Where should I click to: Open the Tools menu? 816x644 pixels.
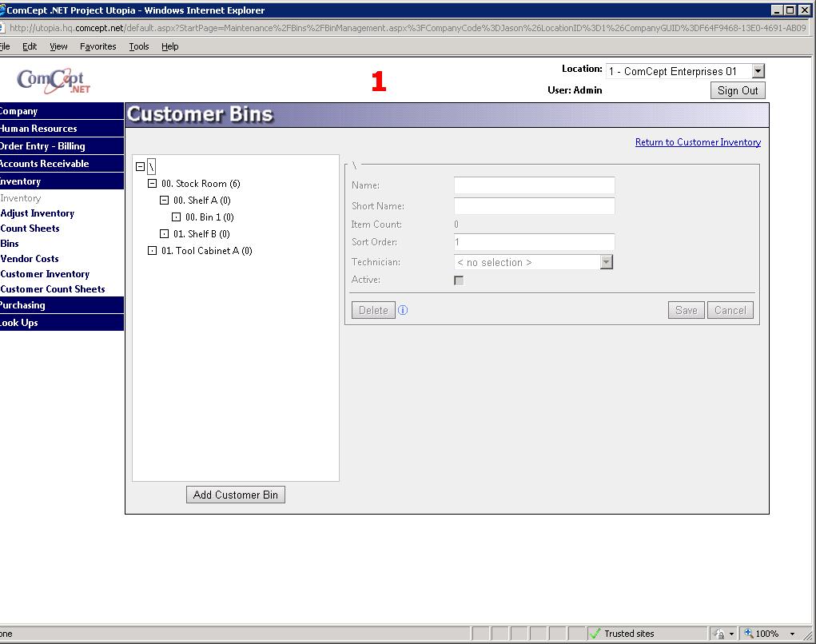(x=139, y=46)
